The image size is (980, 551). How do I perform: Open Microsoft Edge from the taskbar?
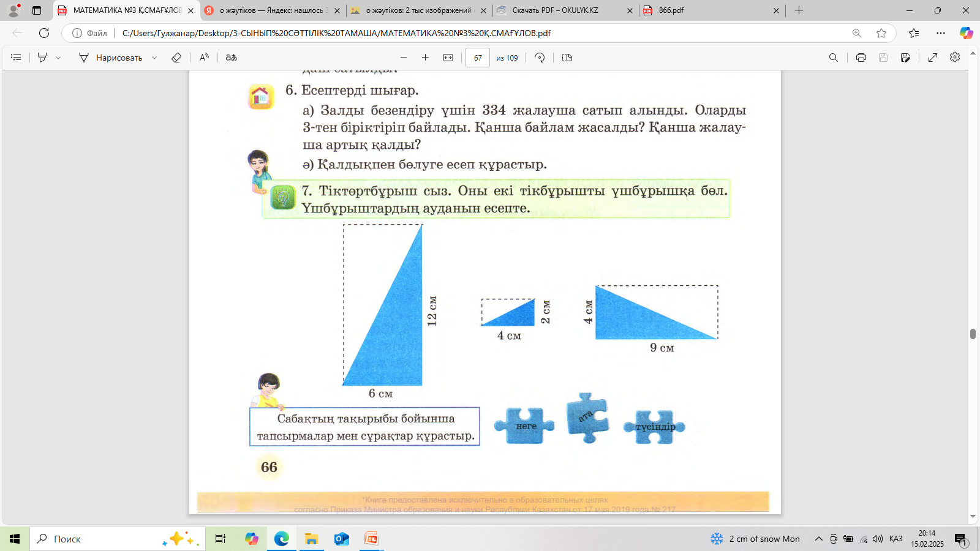pos(282,539)
